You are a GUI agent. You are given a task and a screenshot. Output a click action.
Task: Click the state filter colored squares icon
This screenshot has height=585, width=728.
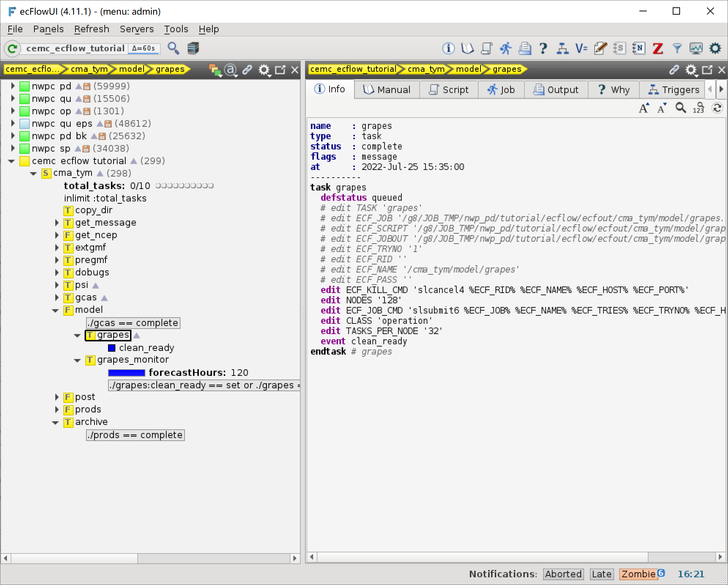[215, 70]
